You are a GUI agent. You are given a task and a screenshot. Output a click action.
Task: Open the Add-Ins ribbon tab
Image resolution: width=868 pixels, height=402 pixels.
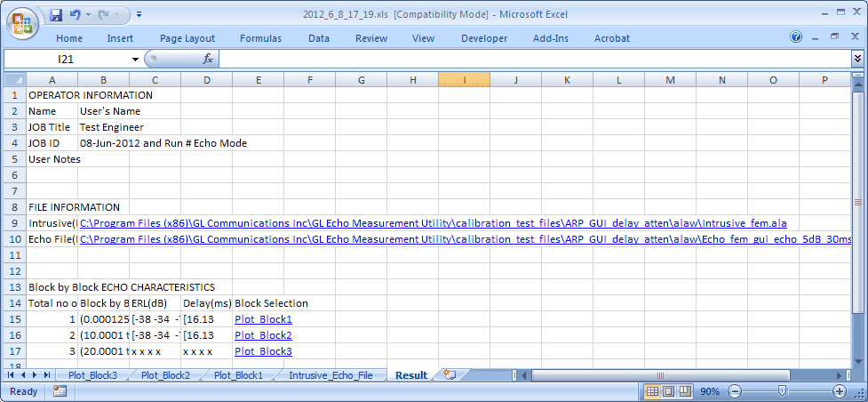pos(550,38)
